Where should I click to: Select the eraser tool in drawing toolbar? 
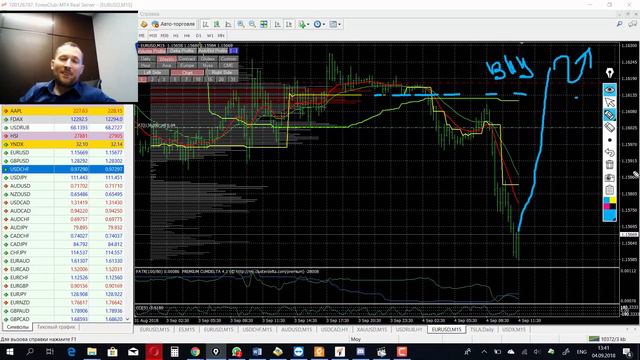(609, 127)
